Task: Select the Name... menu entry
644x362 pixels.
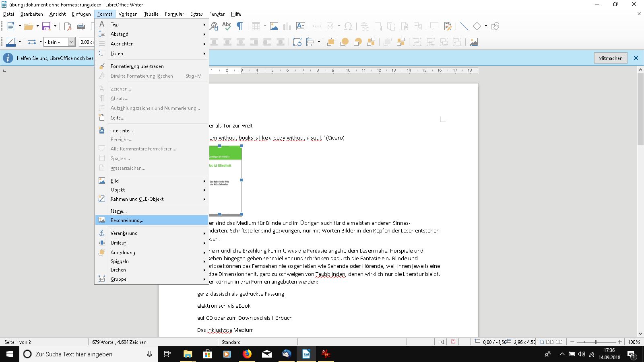Action: click(x=152, y=211)
